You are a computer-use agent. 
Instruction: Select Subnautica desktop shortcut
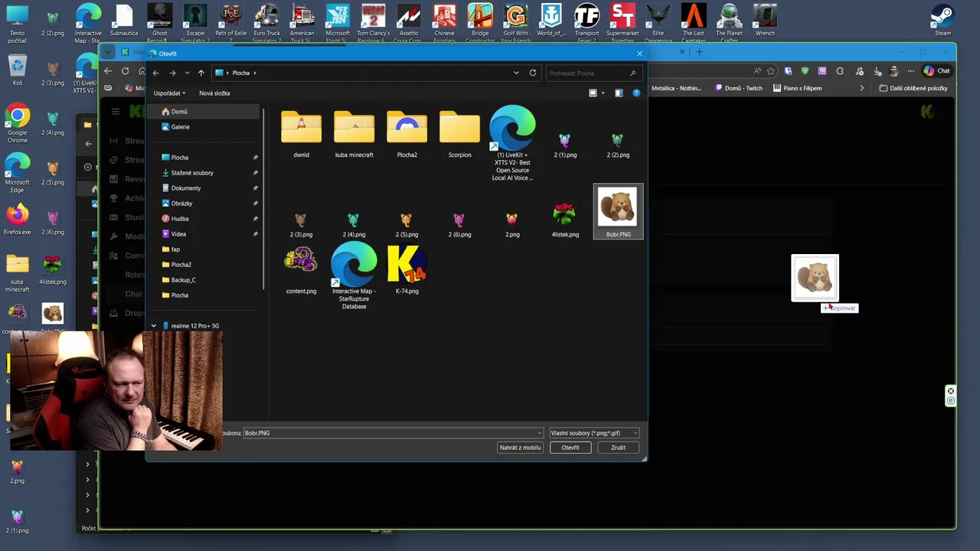[124, 20]
